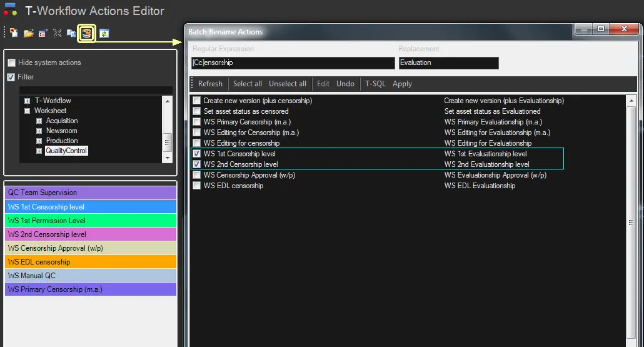Click the T-Workflow app logo icon
The image size is (644, 347).
[x=11, y=11]
